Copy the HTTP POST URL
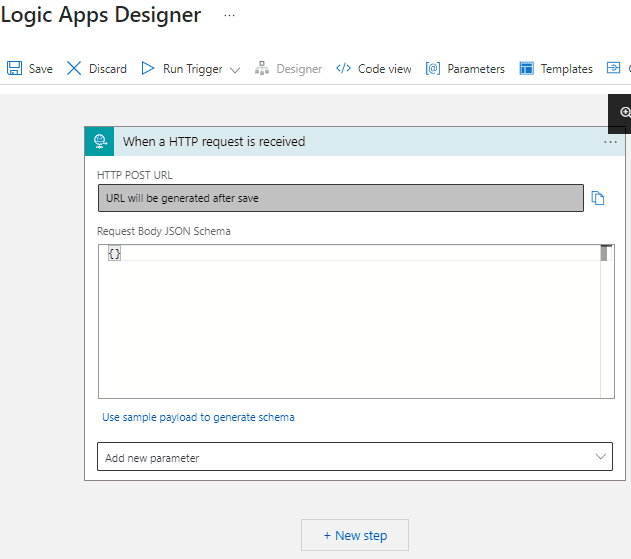Image resolution: width=631 pixels, height=559 pixels. (598, 198)
